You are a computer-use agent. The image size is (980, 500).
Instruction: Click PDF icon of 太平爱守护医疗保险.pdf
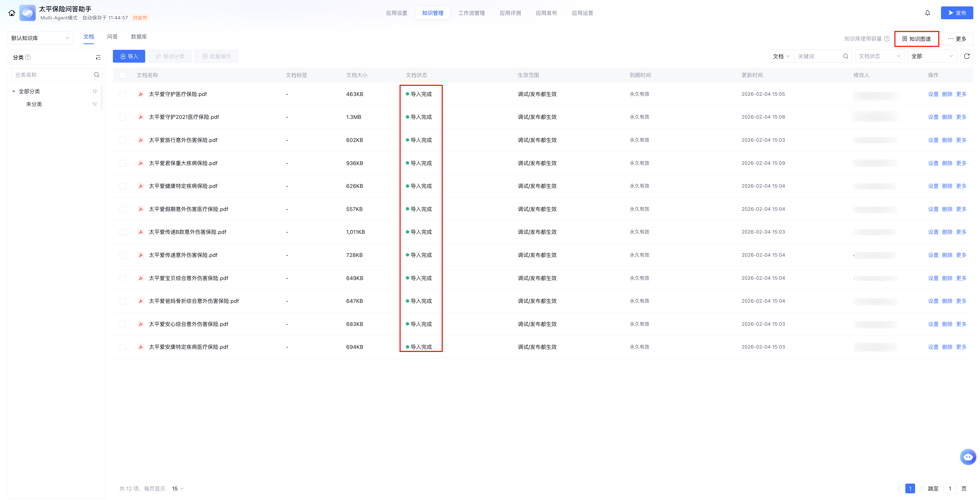141,94
